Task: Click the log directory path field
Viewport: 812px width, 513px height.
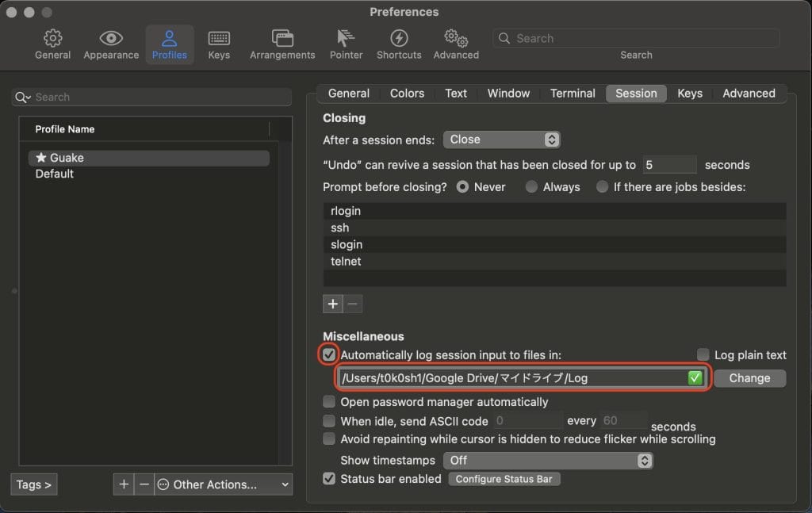Action: (522, 378)
